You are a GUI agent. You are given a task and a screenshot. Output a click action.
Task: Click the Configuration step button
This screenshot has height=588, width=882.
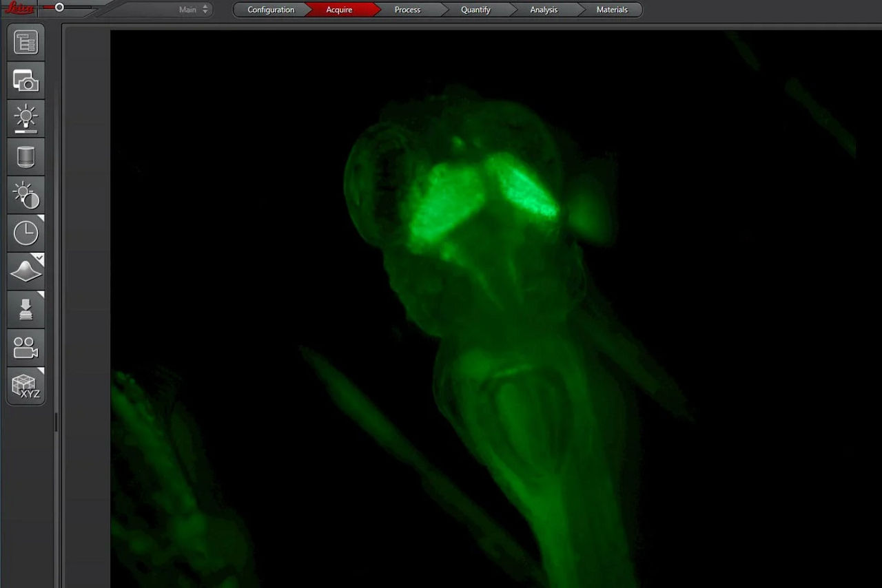(271, 9)
